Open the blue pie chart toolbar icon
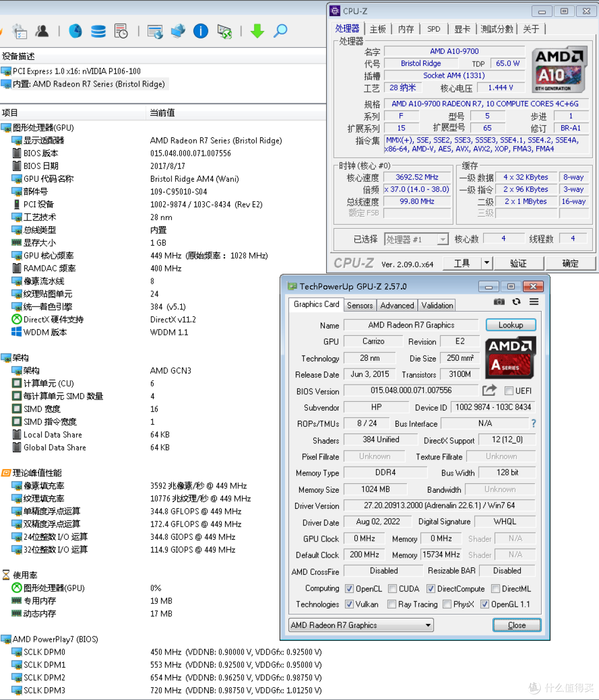 point(75,31)
